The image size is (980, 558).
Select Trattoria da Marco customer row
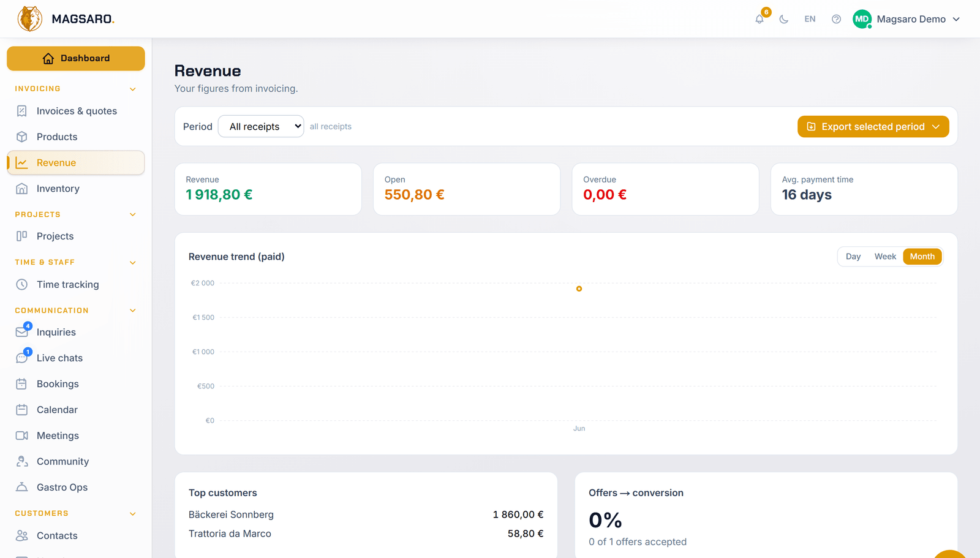tap(366, 533)
